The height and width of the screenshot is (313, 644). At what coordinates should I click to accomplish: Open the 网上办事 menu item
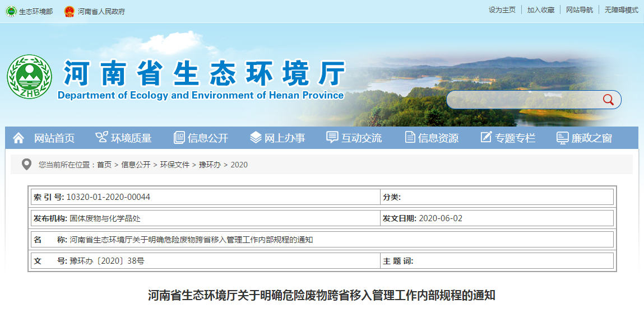[x=285, y=138]
